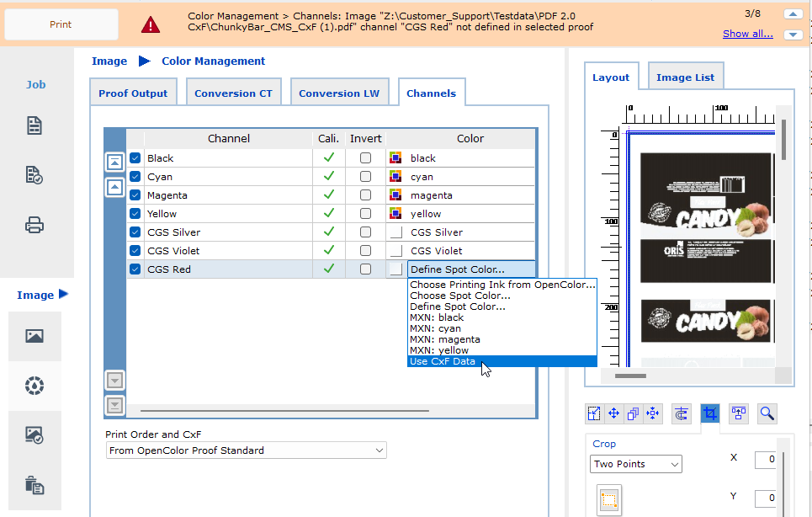Expand the warning message list arrow
This screenshot has width=812, height=517.
(791, 34)
